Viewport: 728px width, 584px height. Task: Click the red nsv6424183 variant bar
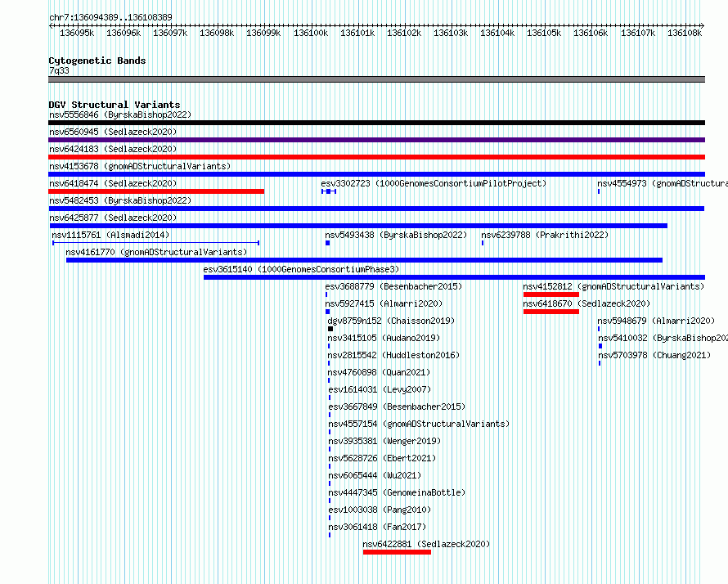pyautogui.click(x=376, y=157)
